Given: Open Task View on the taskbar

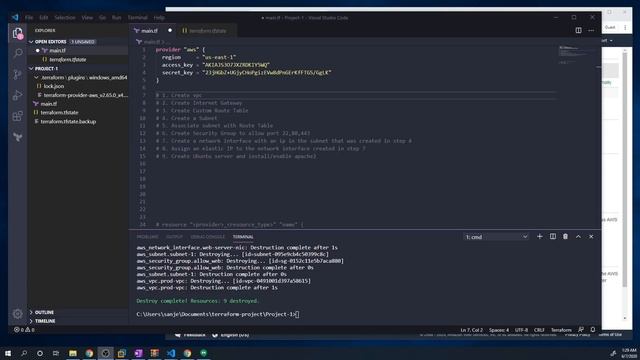Looking at the screenshot, I should click(56, 353).
